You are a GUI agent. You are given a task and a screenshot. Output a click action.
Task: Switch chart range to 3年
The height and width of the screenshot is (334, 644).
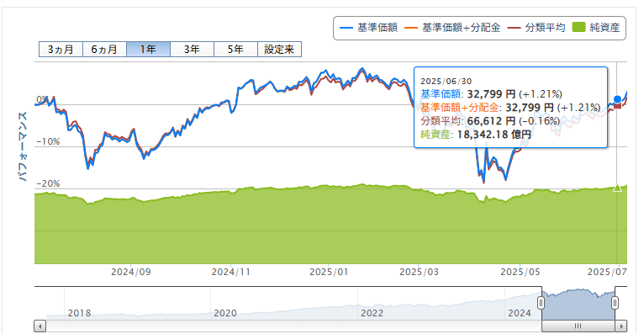coord(192,50)
